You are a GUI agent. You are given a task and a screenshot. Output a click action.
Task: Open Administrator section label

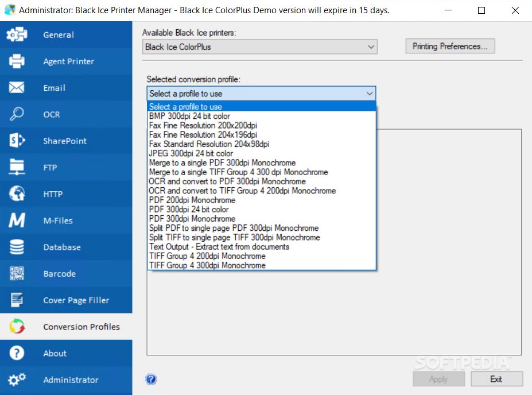coord(71,379)
